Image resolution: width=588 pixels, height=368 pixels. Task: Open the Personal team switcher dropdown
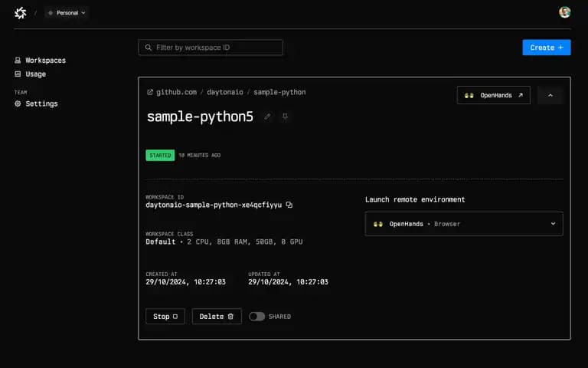(x=67, y=13)
